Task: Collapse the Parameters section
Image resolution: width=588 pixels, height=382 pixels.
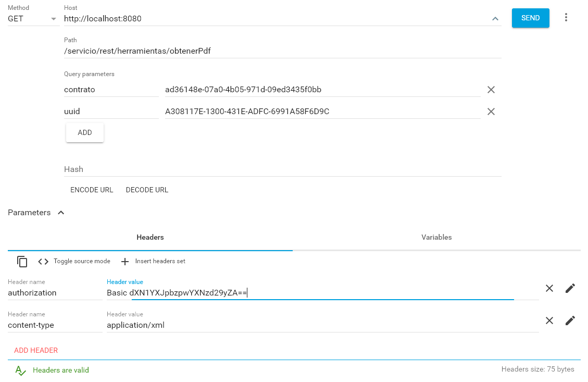Action: coord(61,212)
